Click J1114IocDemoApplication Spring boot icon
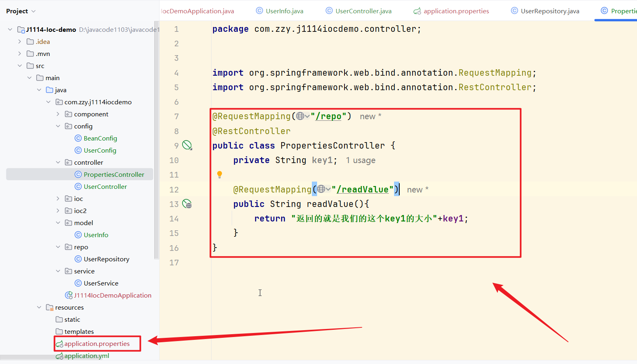Screen dimensions: 637x364 [x=69, y=295]
